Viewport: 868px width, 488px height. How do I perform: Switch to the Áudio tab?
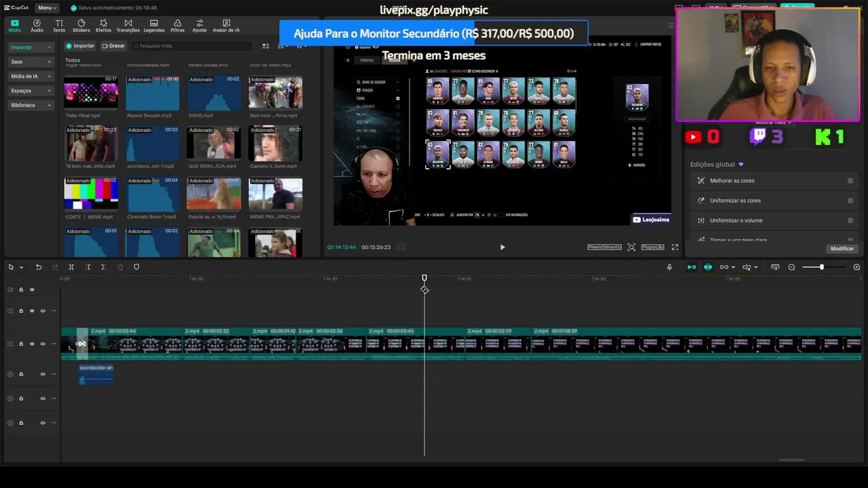click(x=37, y=26)
